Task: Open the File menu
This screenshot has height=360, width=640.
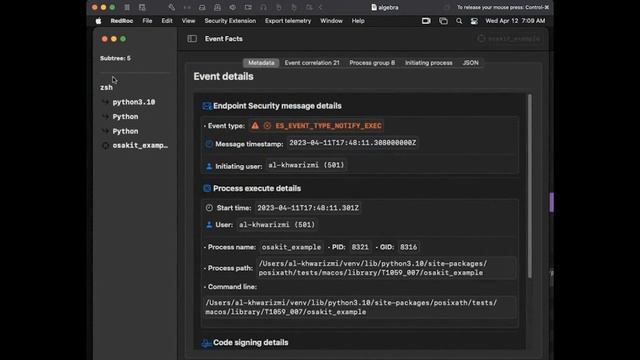Action: pyautogui.click(x=147, y=21)
